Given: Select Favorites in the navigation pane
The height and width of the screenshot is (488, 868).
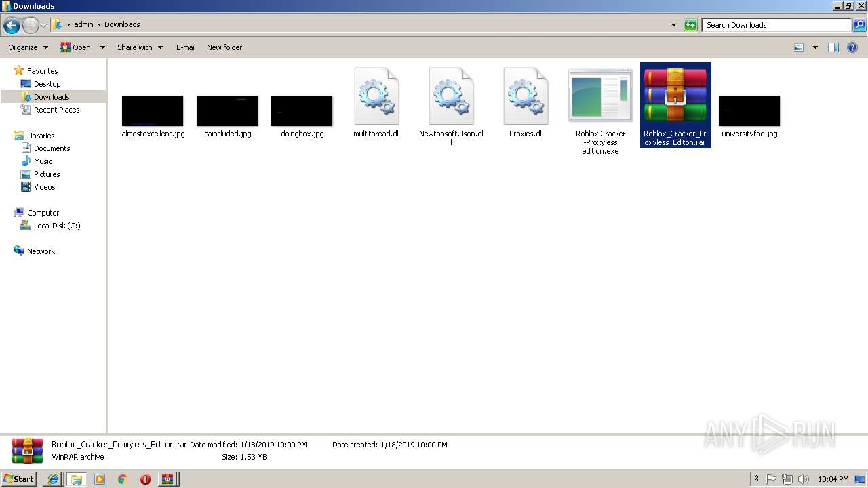Looking at the screenshot, I should point(42,71).
